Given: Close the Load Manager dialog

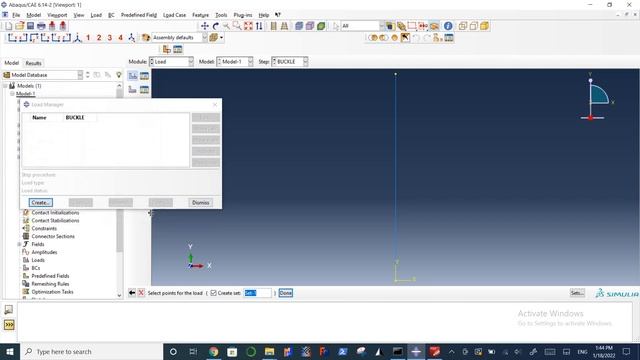Looking at the screenshot, I should click(x=215, y=104).
